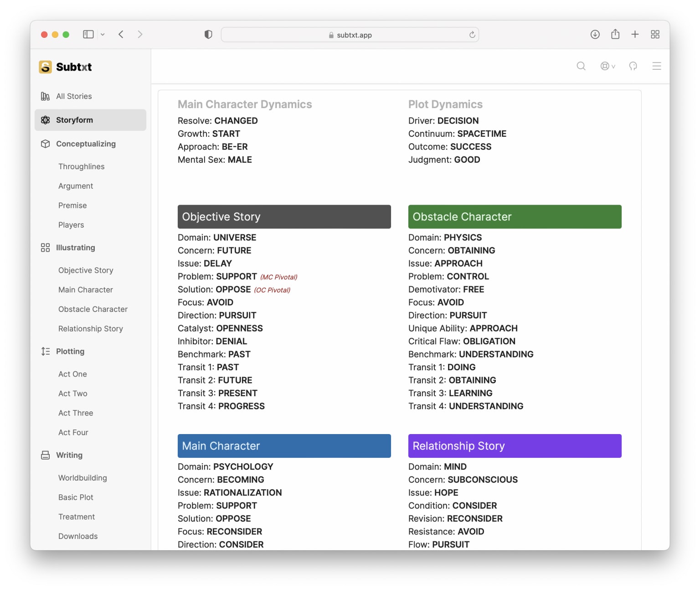Click the Storyform atom icon
The image size is (700, 590).
(x=45, y=120)
